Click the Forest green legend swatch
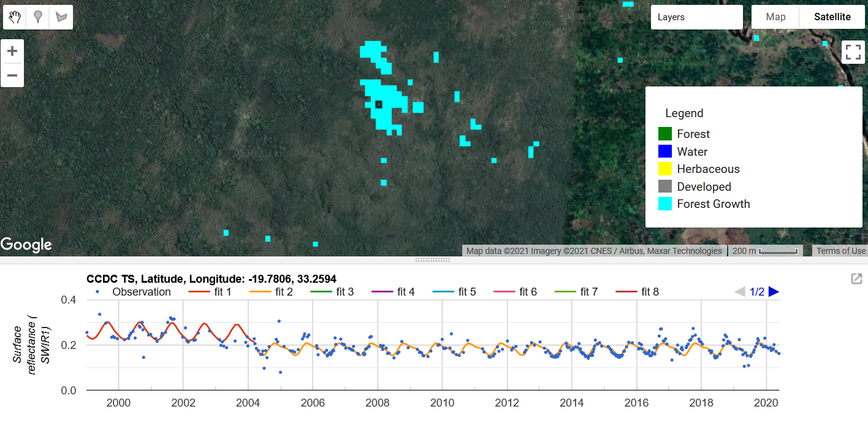Image resolution: width=868 pixels, height=425 pixels. coord(665,134)
